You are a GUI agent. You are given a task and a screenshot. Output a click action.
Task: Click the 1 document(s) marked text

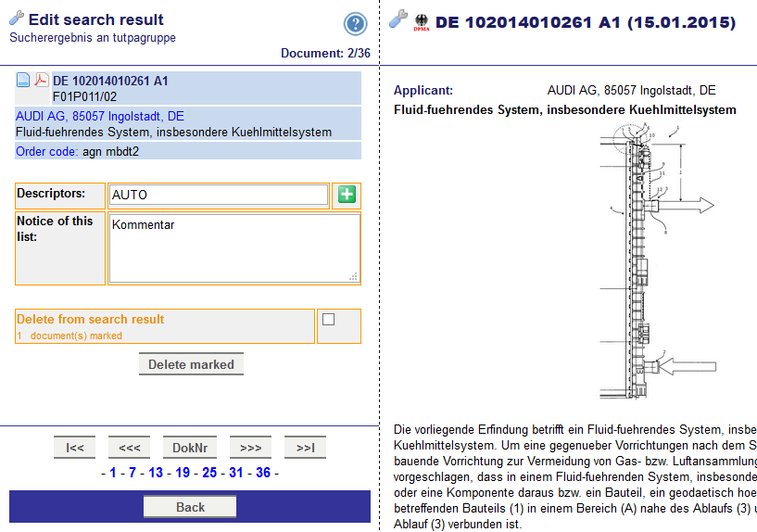tap(69, 336)
